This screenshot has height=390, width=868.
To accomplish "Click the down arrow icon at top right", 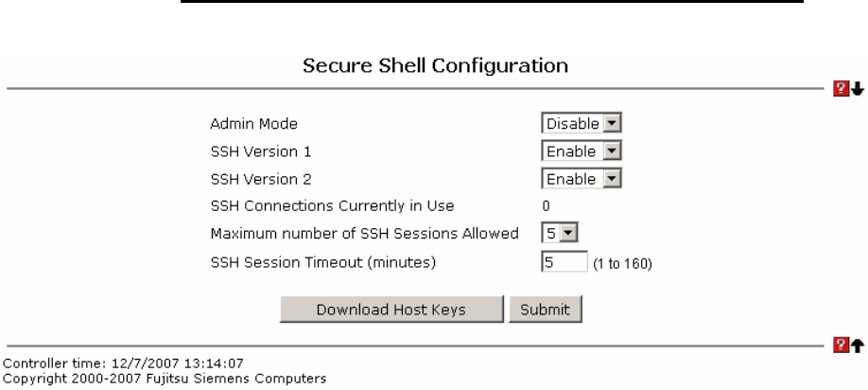I will [x=857, y=91].
